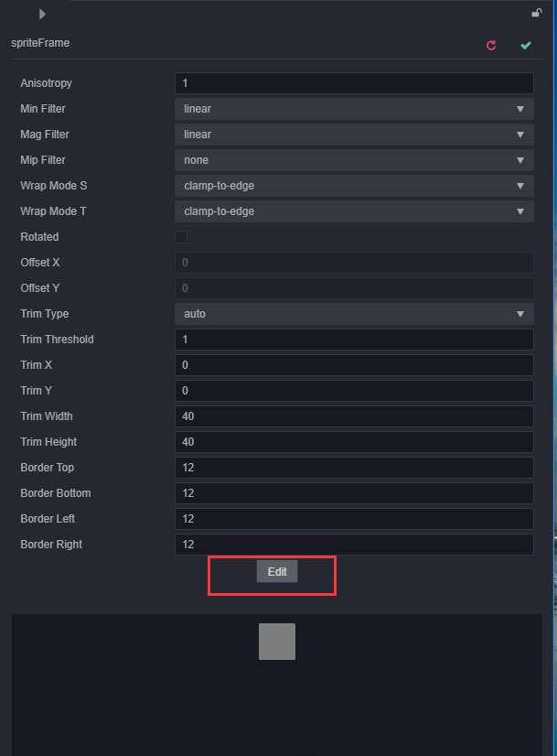
Task: Click the Anisotropy input field
Action: click(353, 83)
